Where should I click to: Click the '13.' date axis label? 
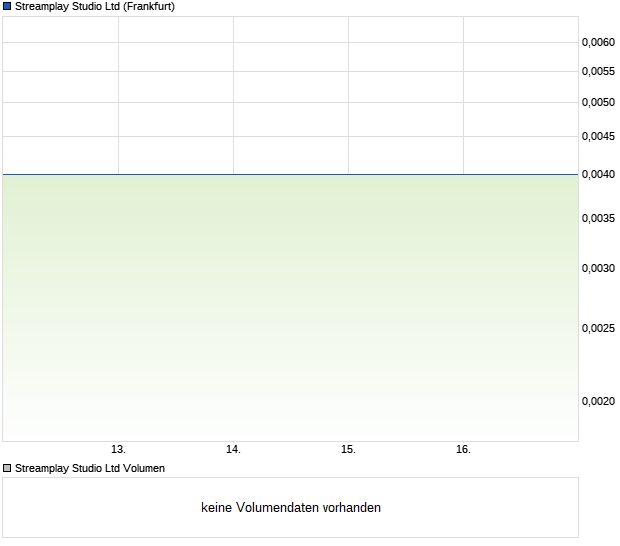click(118, 450)
